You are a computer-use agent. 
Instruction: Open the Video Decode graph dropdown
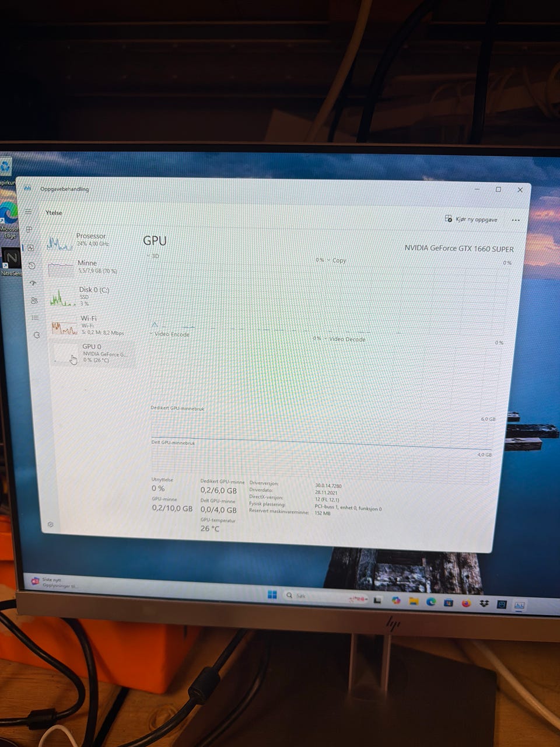tap(344, 339)
